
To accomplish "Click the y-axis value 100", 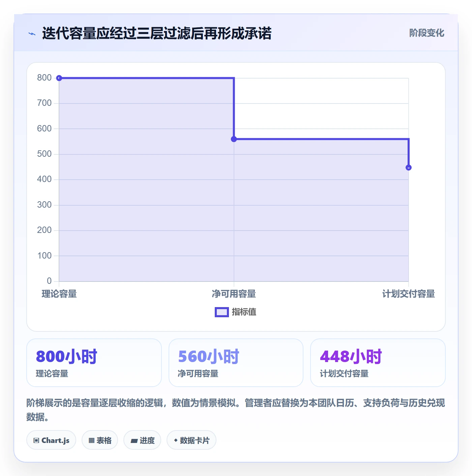I will pyautogui.click(x=44, y=256).
